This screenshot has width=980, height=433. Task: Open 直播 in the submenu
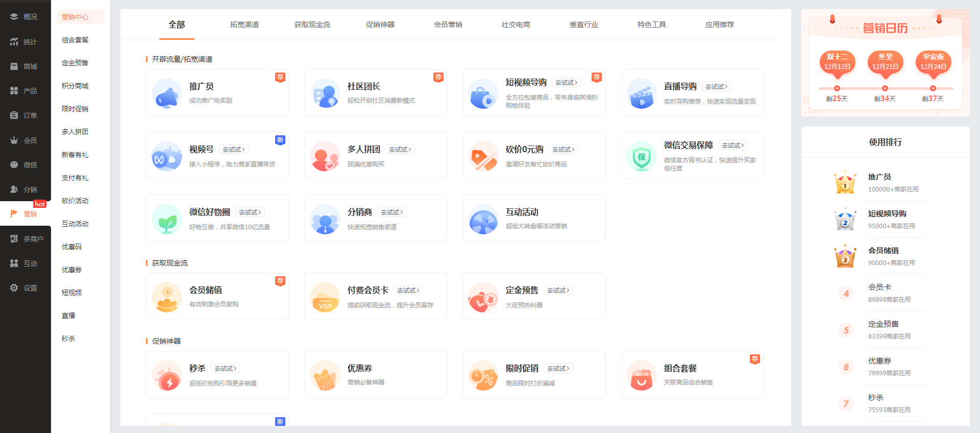68,316
